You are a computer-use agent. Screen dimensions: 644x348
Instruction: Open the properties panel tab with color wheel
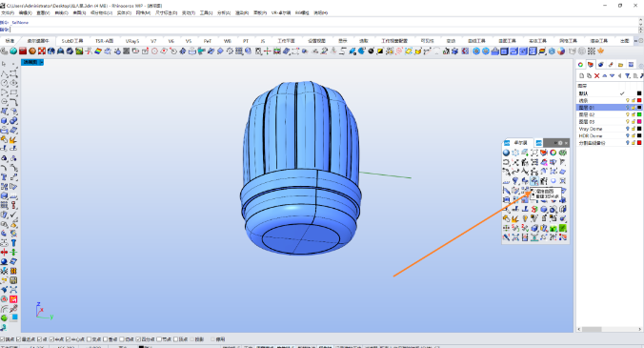(580, 65)
